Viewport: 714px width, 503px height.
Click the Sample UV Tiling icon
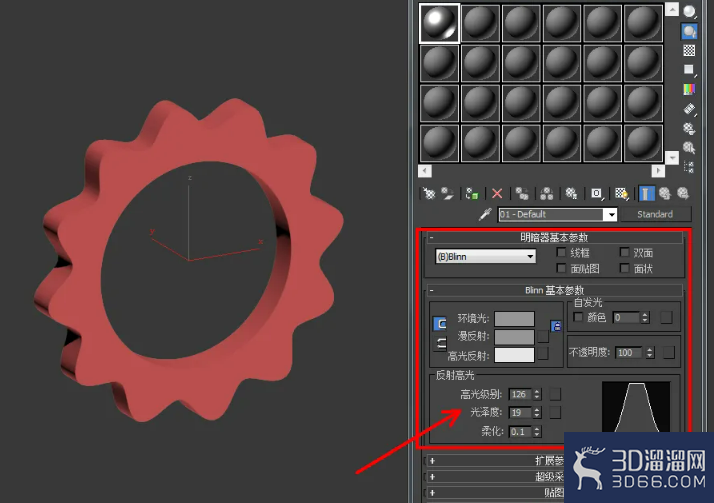(x=689, y=70)
